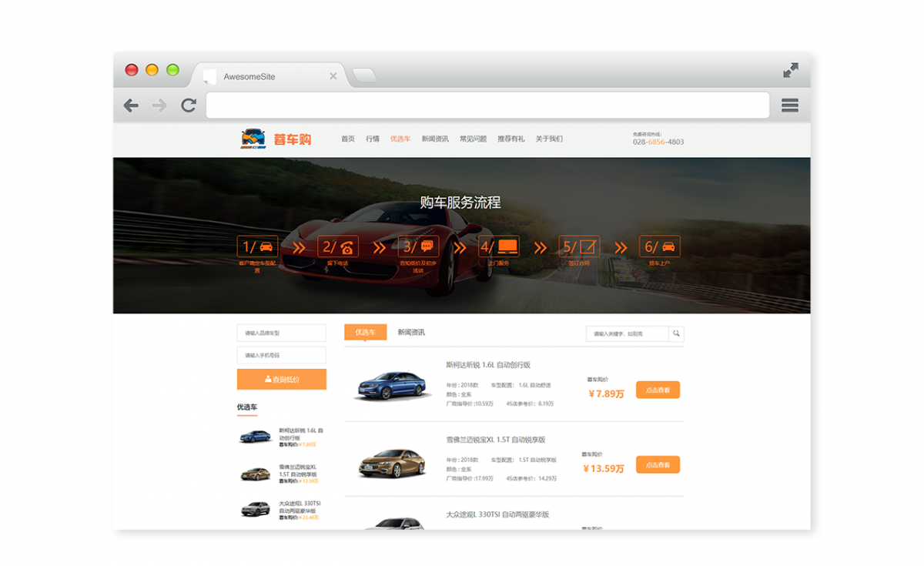Click the hotline number 028-6856-4803
This screenshot has height=566, width=924.
[658, 142]
